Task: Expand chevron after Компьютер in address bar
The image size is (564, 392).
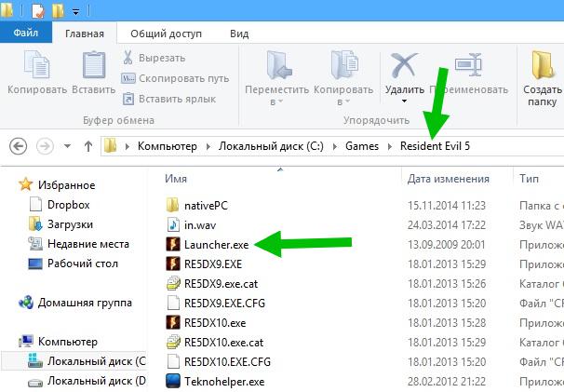Action: point(208,146)
